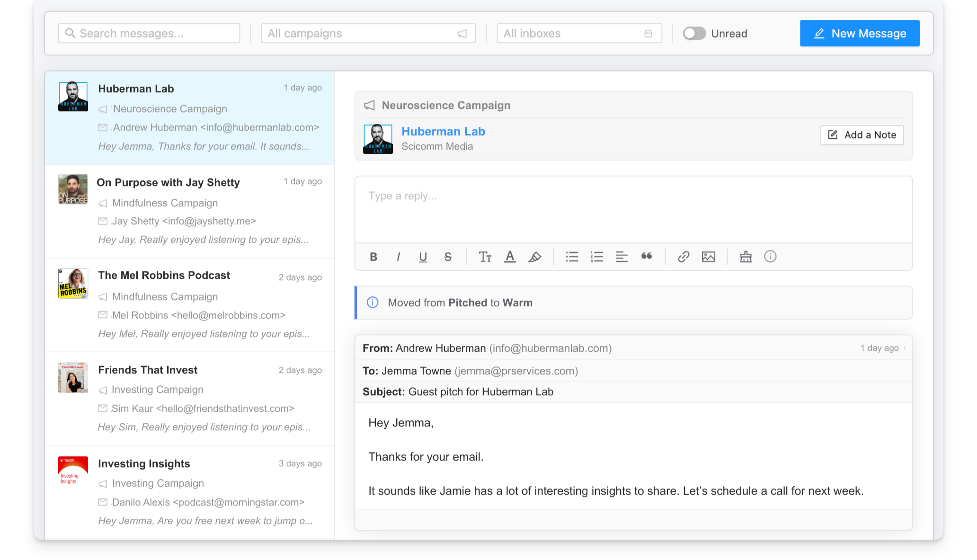Apply italic formatting in reply editor
Screen dimensions: 977x560
pyautogui.click(x=398, y=257)
